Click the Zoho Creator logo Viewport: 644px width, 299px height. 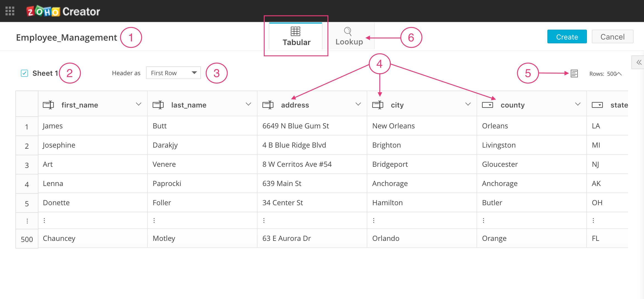click(x=63, y=12)
